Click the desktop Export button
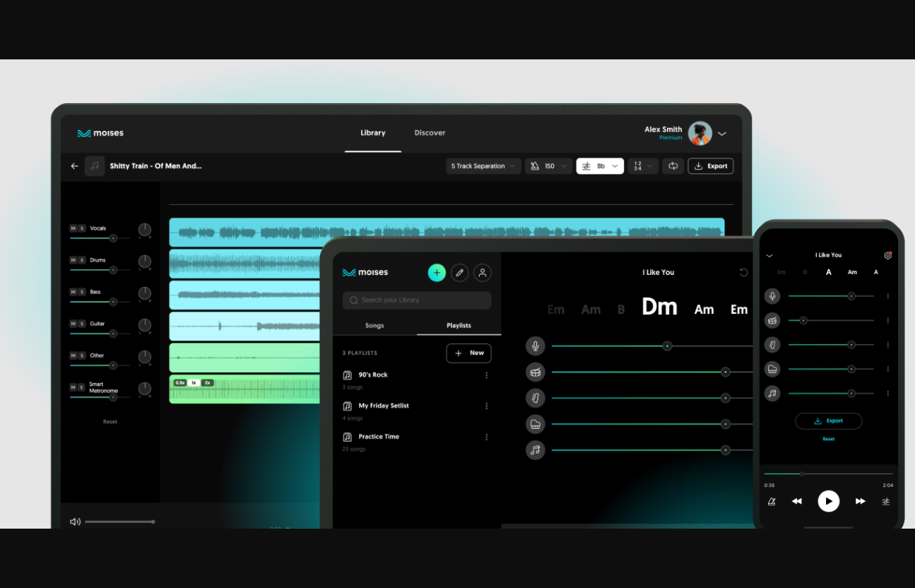 coord(710,166)
